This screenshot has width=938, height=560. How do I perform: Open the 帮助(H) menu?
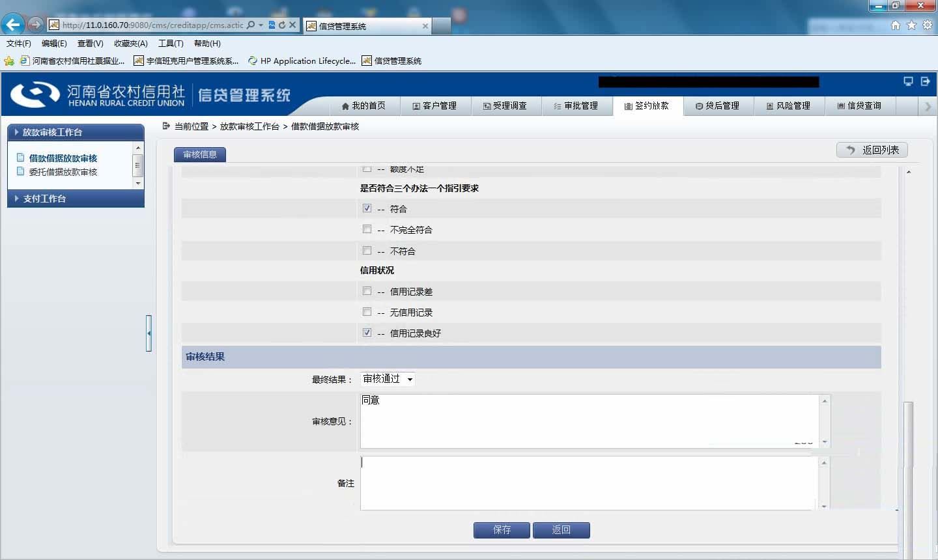click(207, 44)
